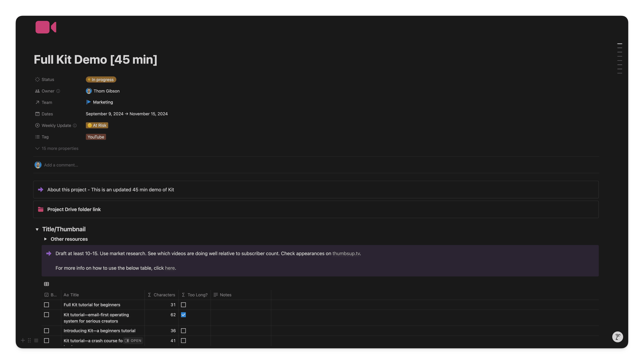The width and height of the screenshot is (644, 364).
Task: Check the box for Full Kit tutorial row
Action: [x=46, y=305]
